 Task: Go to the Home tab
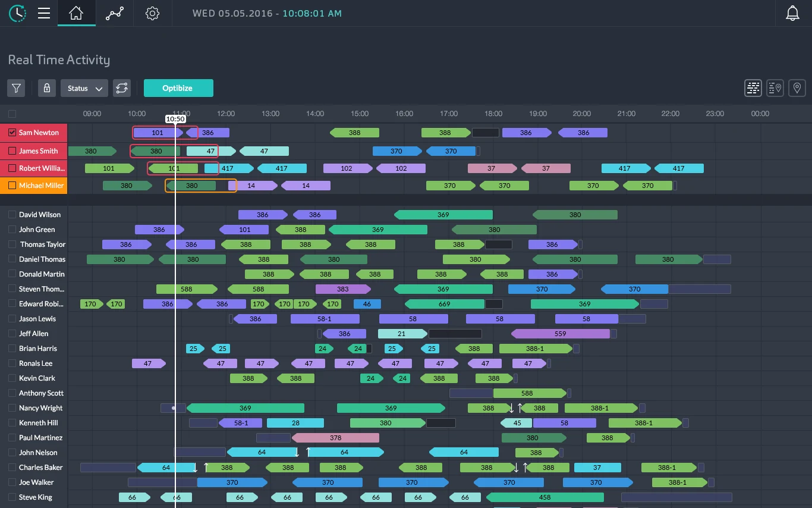coord(76,13)
